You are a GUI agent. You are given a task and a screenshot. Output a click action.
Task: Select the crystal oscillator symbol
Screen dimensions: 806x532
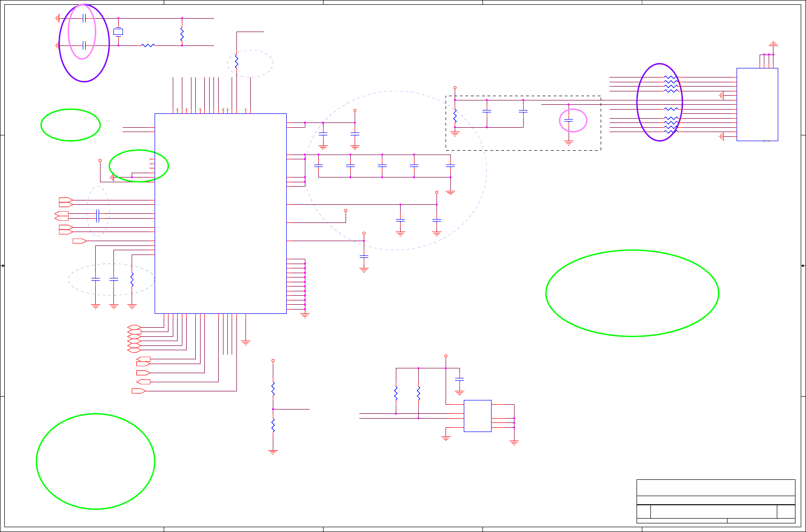click(x=118, y=32)
